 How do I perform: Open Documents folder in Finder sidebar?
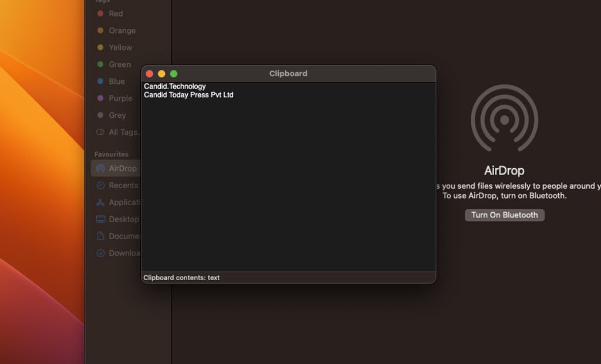124,236
